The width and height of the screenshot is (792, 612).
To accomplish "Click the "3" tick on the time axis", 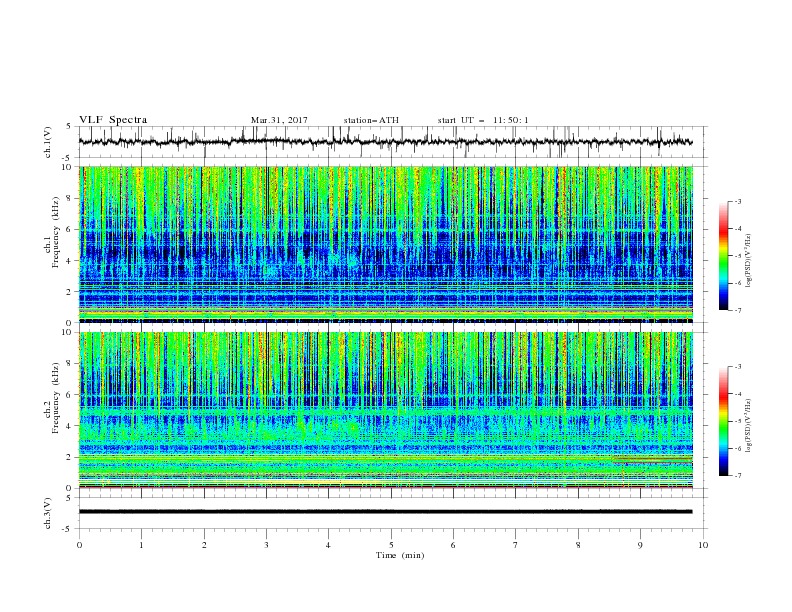I will point(266,545).
